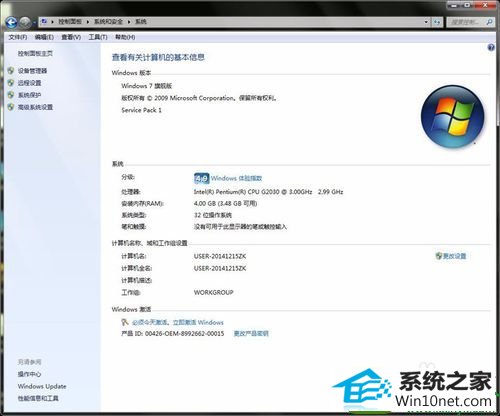
Task: Select the 32 位操作系统 value
Action: click(213, 215)
